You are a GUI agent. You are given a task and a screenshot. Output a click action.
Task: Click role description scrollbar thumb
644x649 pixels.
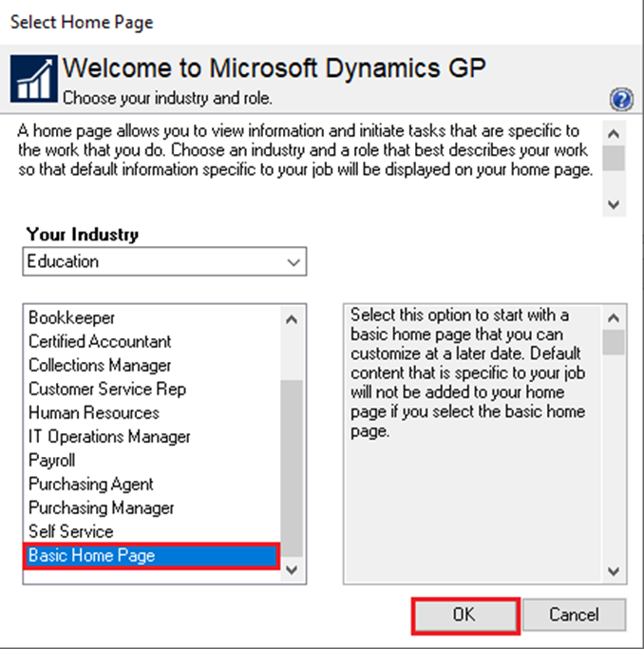(614, 342)
